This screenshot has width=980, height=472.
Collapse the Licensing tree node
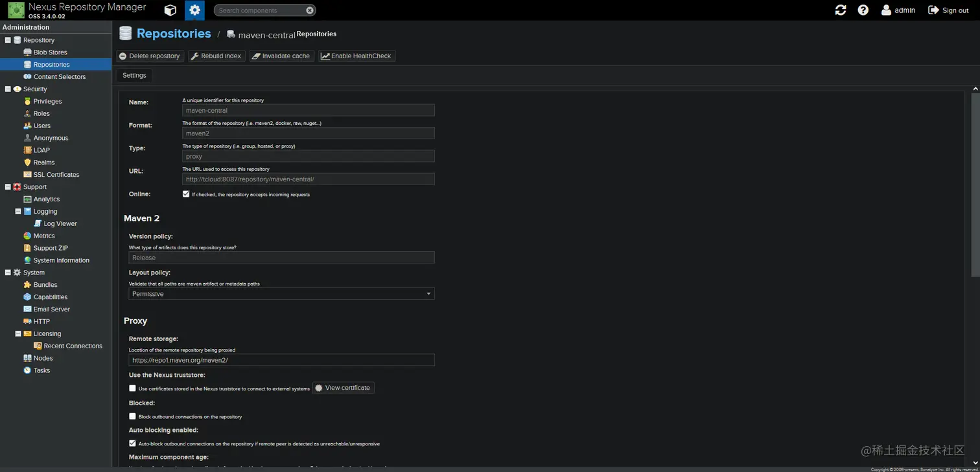pos(18,334)
